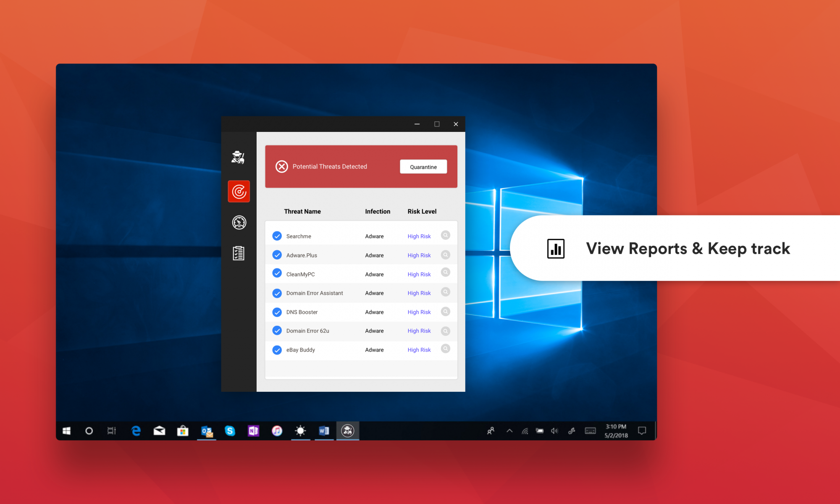Open the network Wi-Fi tray icon
The width and height of the screenshot is (840, 504).
pos(525,431)
